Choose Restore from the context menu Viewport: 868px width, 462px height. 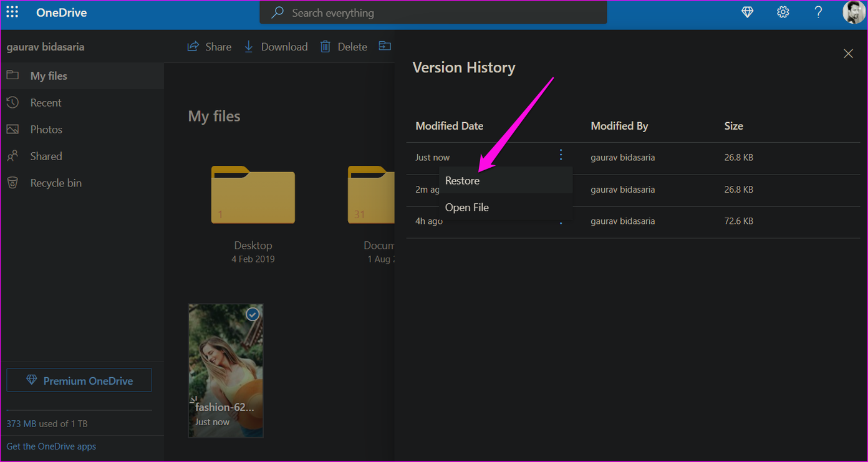point(506,181)
